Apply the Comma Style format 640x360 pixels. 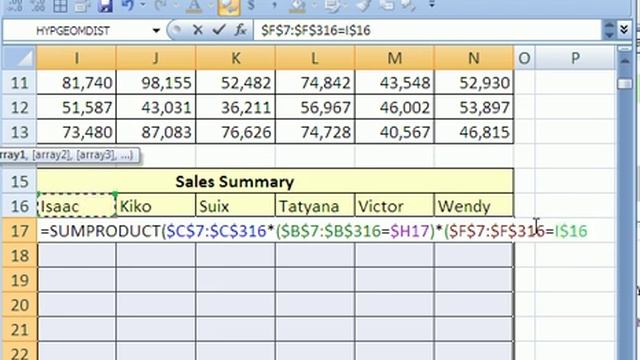(274, 5)
